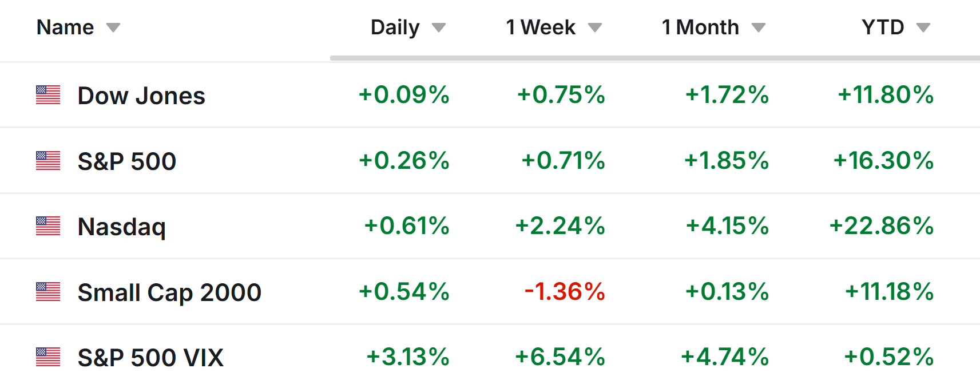Click the US flag icon beside Small Cap 2000

coord(48,291)
